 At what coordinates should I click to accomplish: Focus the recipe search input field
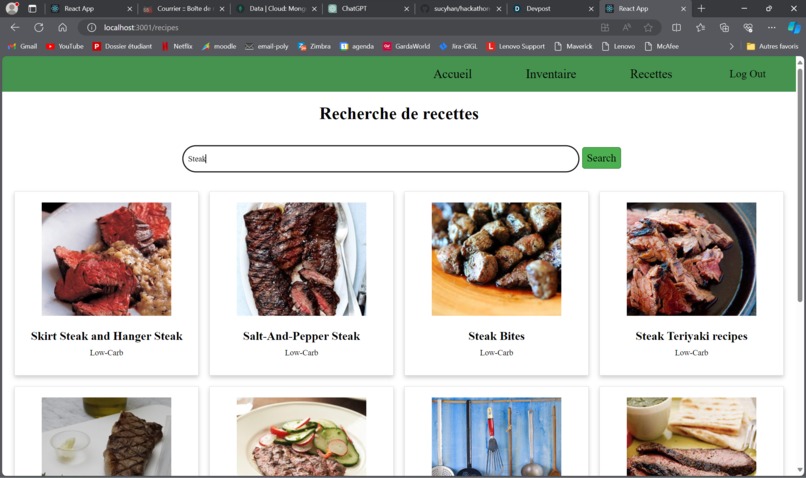(x=380, y=158)
